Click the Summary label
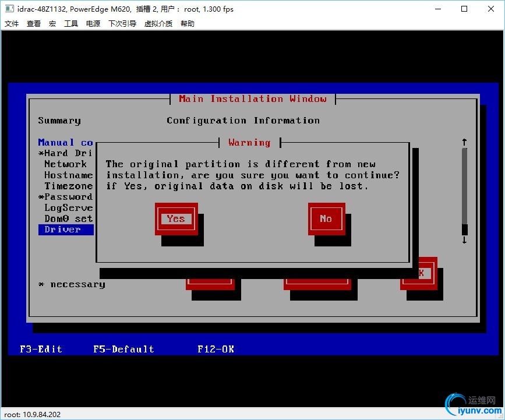The height and width of the screenshot is (420, 505). click(59, 121)
